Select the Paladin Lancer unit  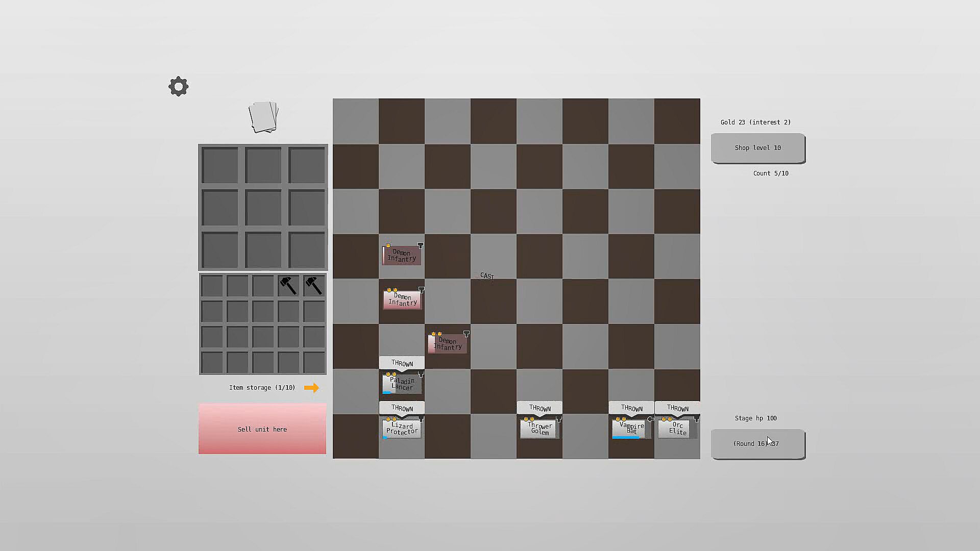click(402, 384)
